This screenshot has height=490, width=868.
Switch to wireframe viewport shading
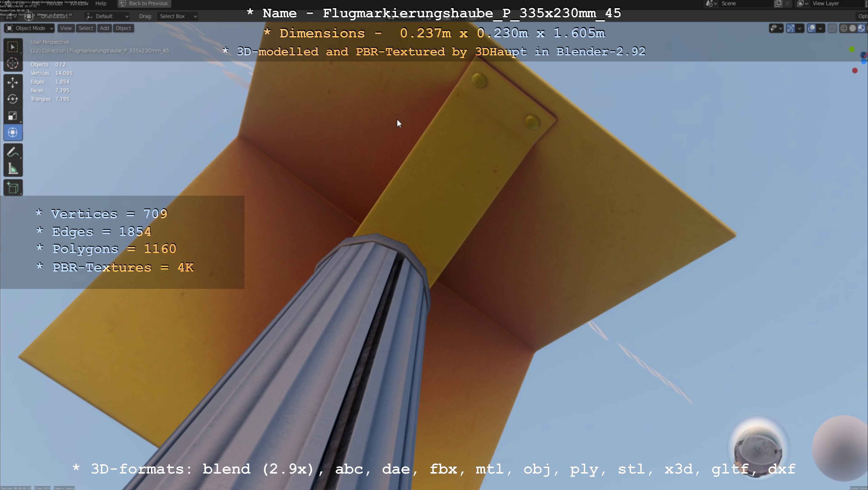point(843,28)
